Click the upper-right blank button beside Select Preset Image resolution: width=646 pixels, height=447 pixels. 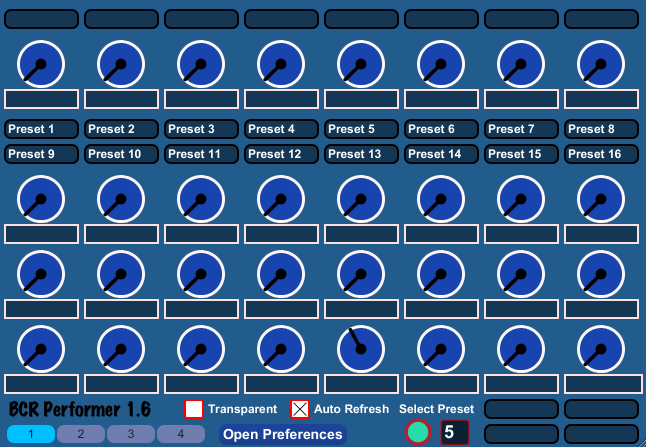tap(601, 409)
